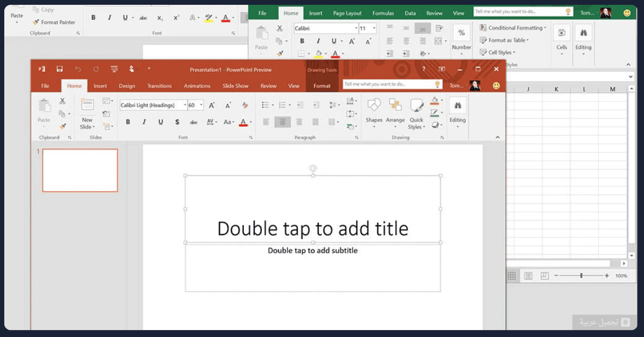Click PowerPoint's Format Painter brush icon

pyautogui.click(x=62, y=127)
